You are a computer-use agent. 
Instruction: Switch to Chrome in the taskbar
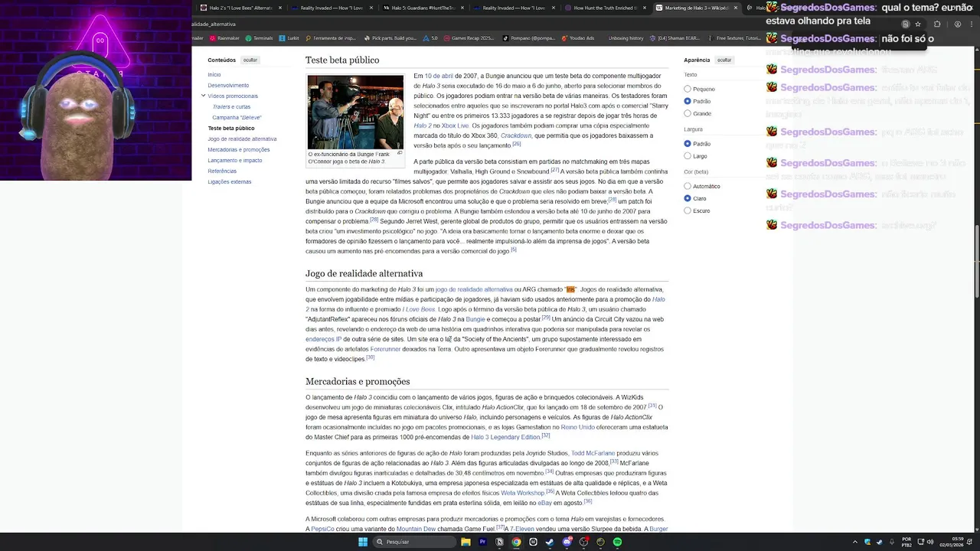tap(516, 542)
